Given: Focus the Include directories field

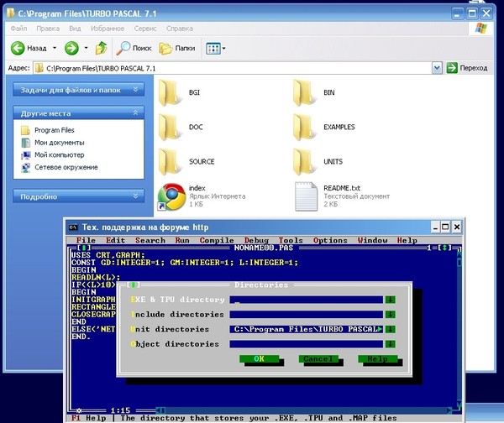Looking at the screenshot, I should [x=307, y=315].
